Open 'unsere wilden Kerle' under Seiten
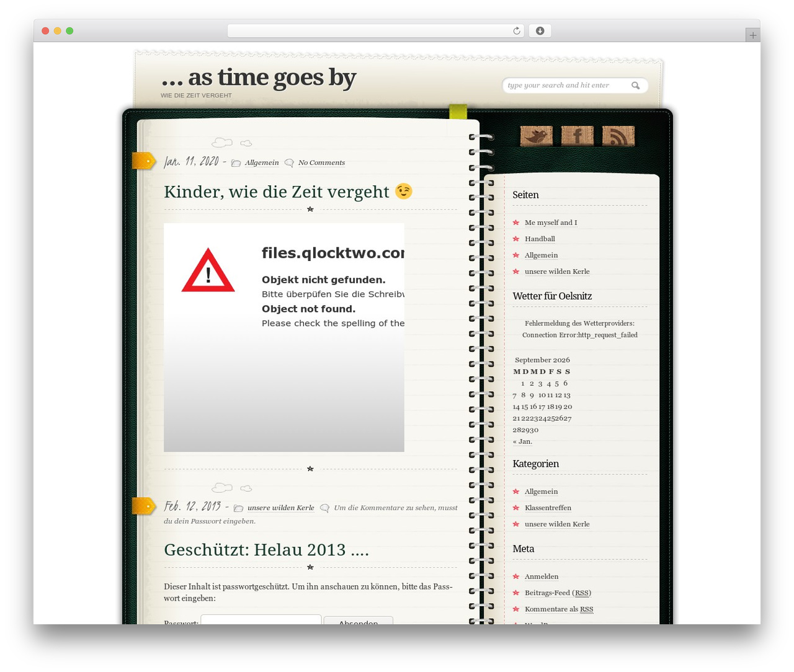This screenshot has width=794, height=672. pyautogui.click(x=557, y=272)
